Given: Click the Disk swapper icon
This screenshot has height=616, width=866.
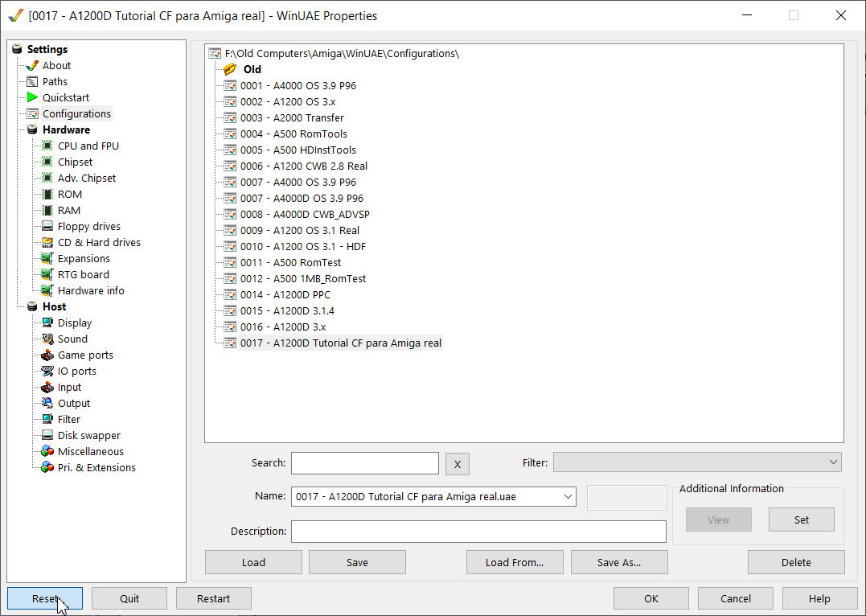Looking at the screenshot, I should point(47,435).
